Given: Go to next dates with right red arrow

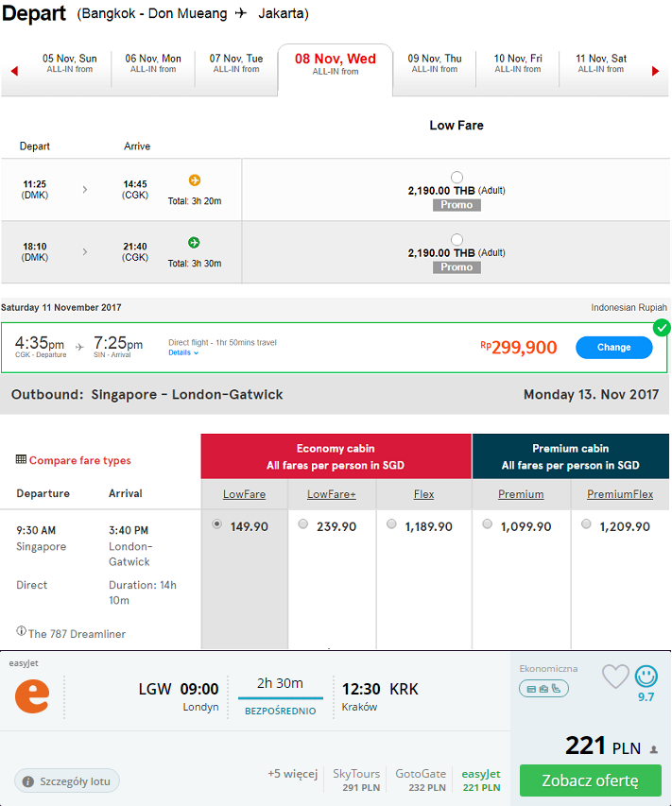Looking at the screenshot, I should coord(655,71).
